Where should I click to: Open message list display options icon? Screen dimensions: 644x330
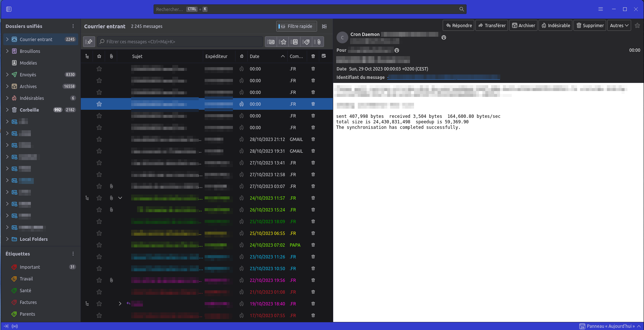(324, 26)
